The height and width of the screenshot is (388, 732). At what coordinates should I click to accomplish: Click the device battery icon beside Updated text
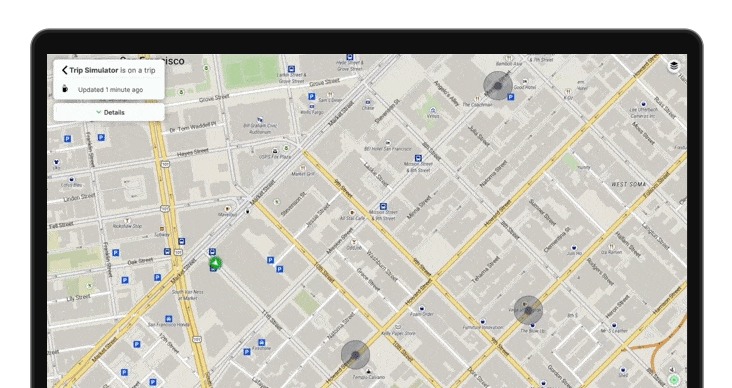[65, 89]
